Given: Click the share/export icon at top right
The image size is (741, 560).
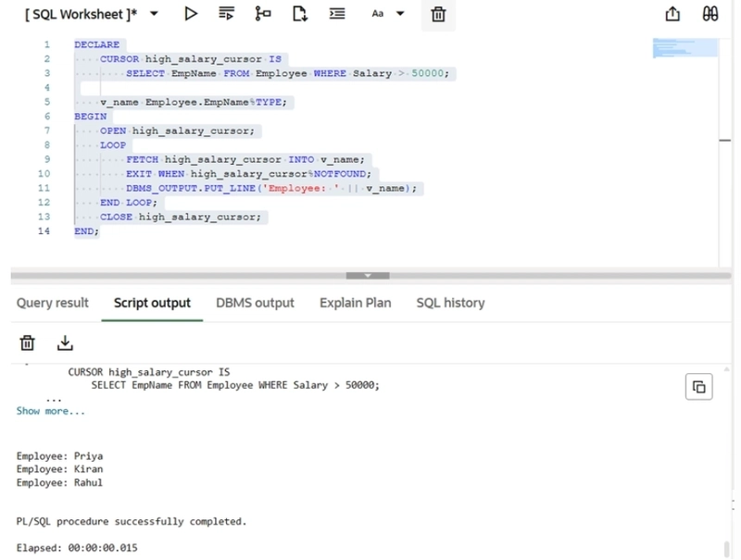Looking at the screenshot, I should coord(673,14).
